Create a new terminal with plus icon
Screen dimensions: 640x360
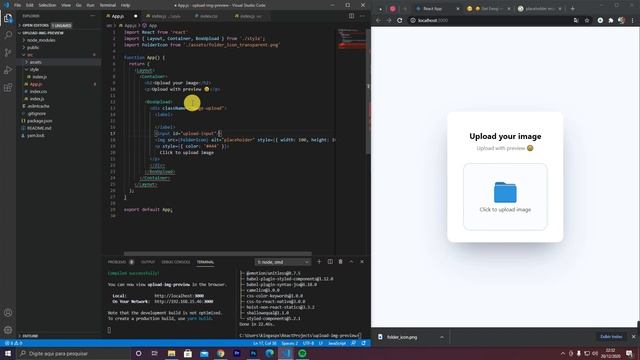(319, 262)
